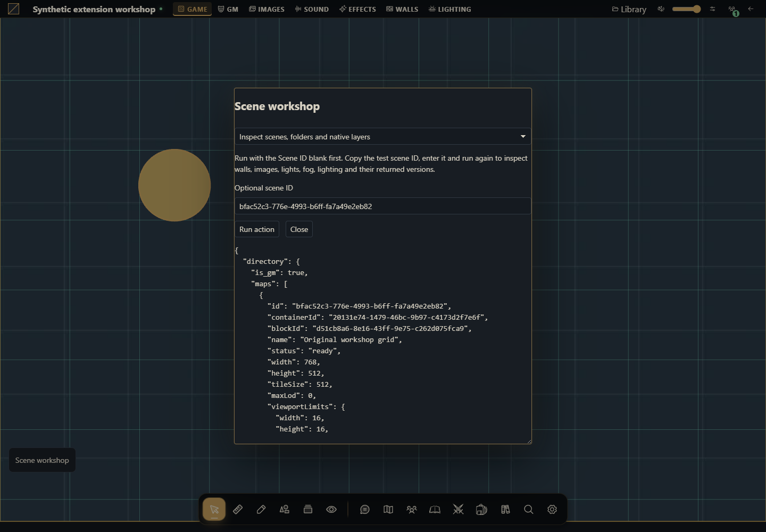Click the Scene workshop button at bottom left
766x532 pixels.
click(x=42, y=460)
